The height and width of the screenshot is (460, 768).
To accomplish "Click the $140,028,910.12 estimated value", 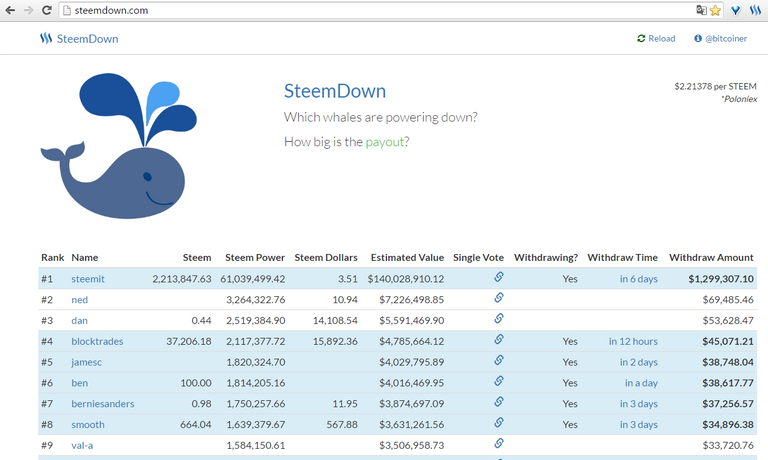I will [406, 279].
